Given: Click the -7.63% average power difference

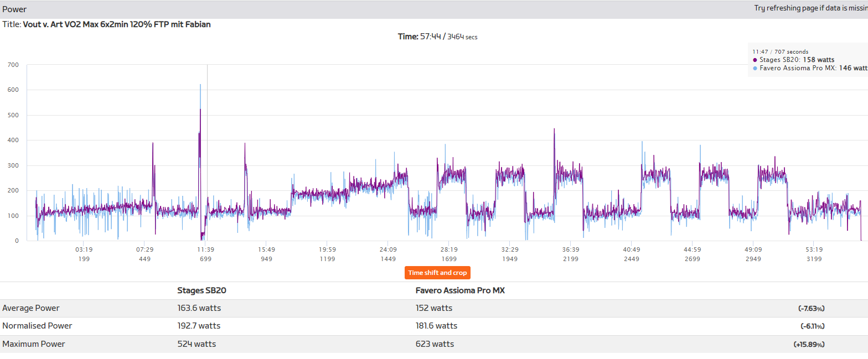Looking at the screenshot, I should click(811, 309).
